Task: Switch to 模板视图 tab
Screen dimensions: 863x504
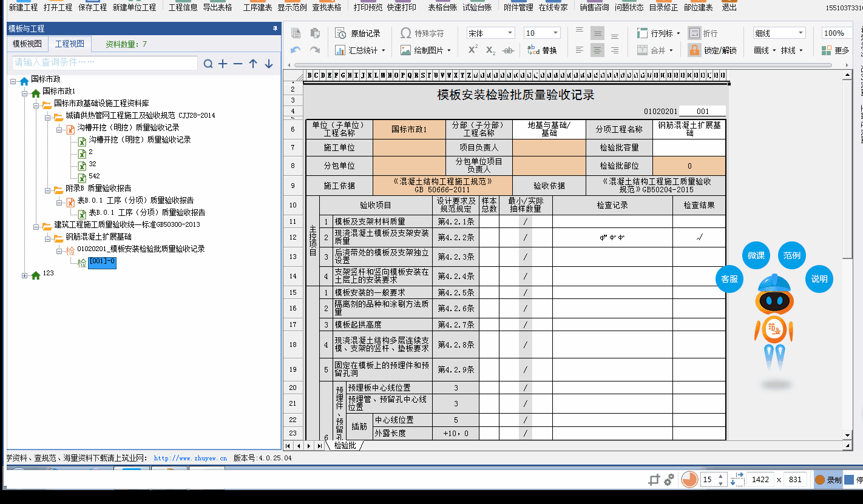Action: click(27, 44)
